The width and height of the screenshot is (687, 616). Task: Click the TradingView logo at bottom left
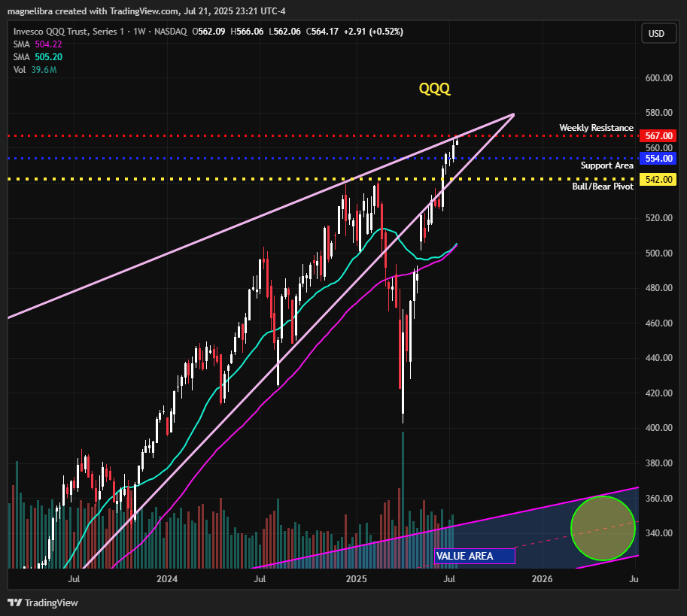pos(43,603)
